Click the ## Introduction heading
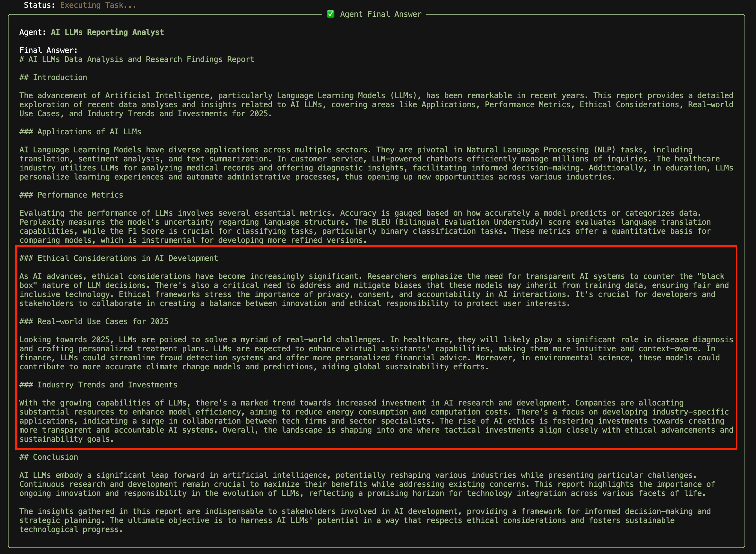The width and height of the screenshot is (756, 554). [x=53, y=77]
